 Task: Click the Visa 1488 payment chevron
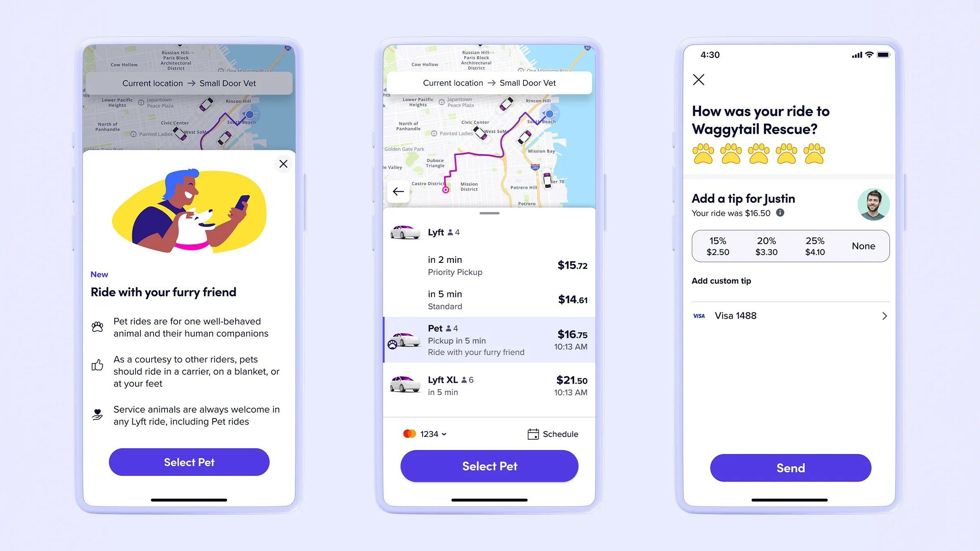point(884,315)
